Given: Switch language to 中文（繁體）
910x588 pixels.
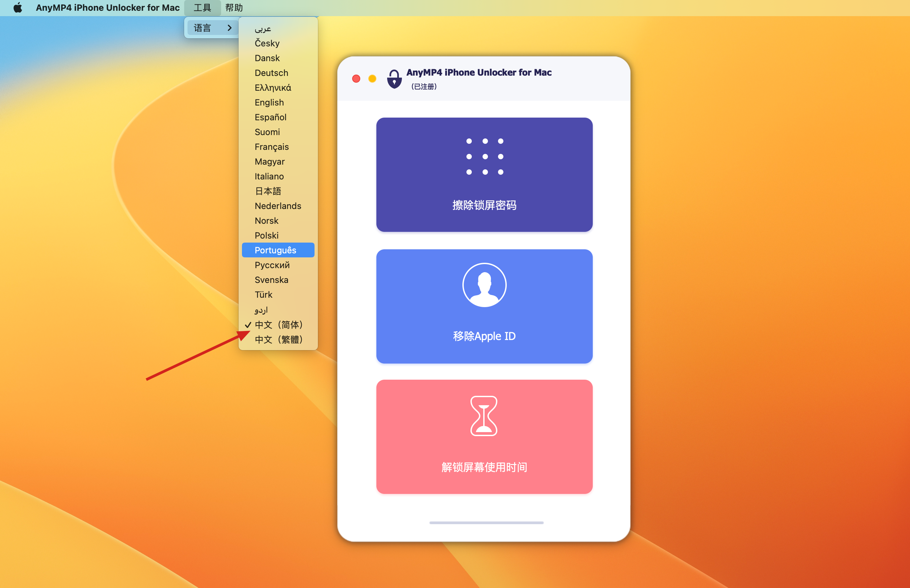Looking at the screenshot, I should click(278, 339).
